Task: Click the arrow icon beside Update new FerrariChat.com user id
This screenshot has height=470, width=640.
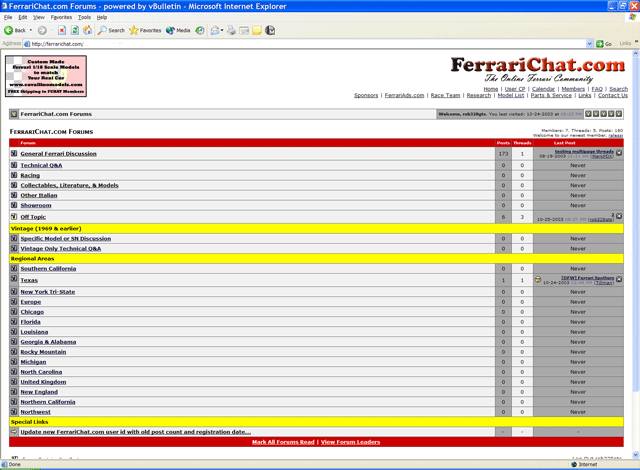Action: pos(14,431)
